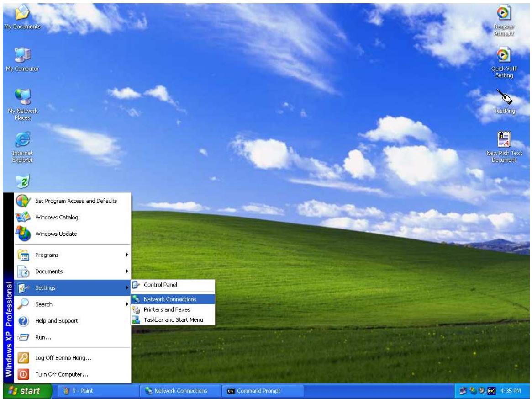Select the Internet Explorer desktop shortcut
The image size is (532, 399).
[22, 147]
